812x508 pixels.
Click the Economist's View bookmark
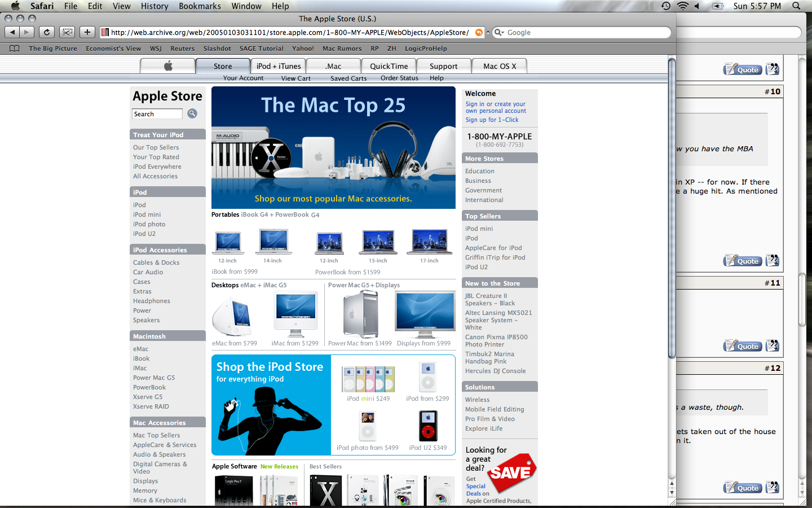113,49
